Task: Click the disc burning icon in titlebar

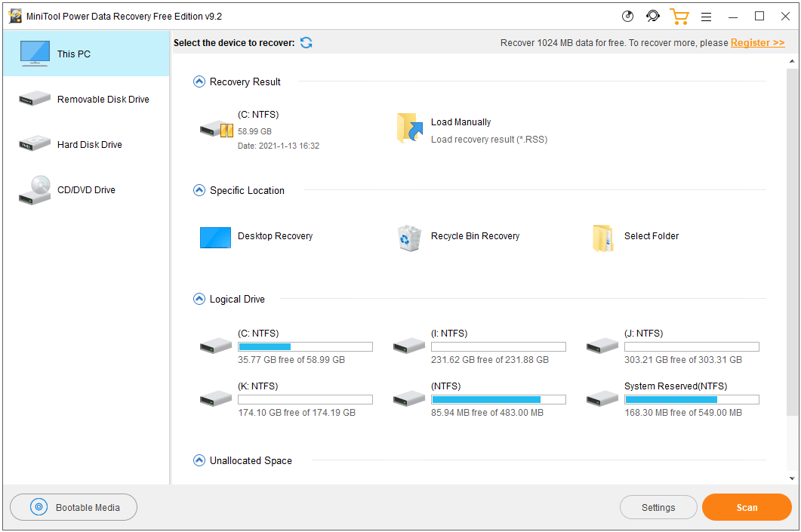Action: [627, 16]
